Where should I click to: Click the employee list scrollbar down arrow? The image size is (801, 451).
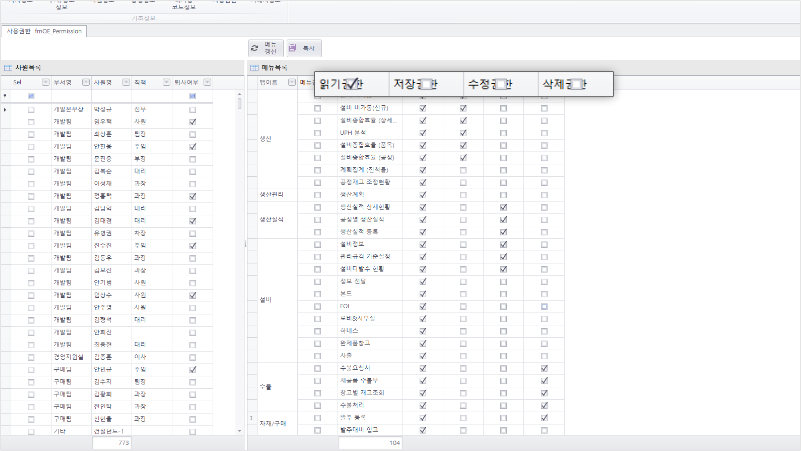pyautogui.click(x=239, y=431)
